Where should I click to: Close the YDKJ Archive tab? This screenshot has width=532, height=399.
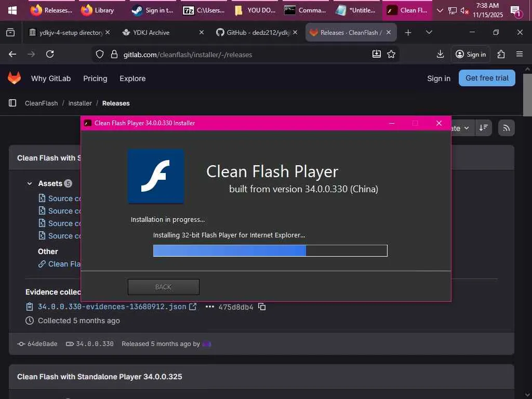(x=201, y=32)
